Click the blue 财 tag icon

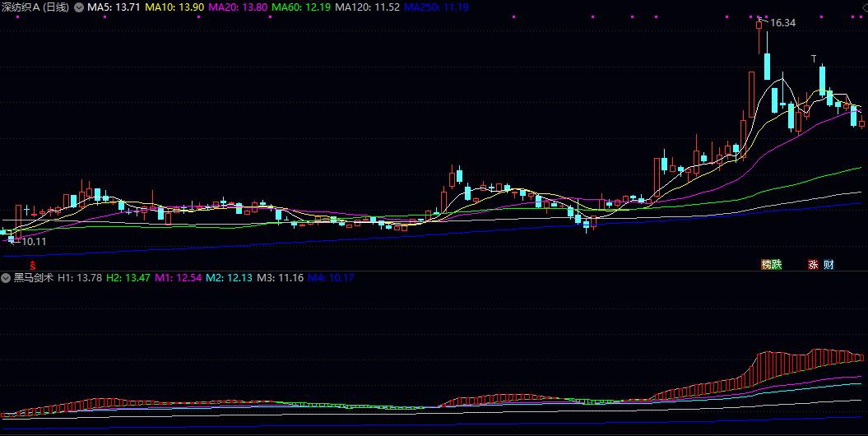point(829,264)
